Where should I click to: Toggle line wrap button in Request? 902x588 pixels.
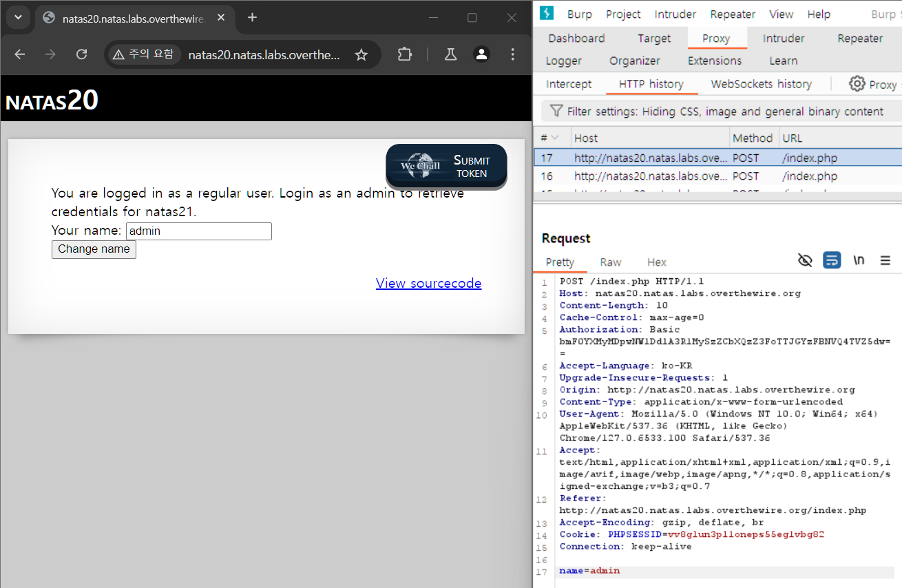(x=832, y=260)
